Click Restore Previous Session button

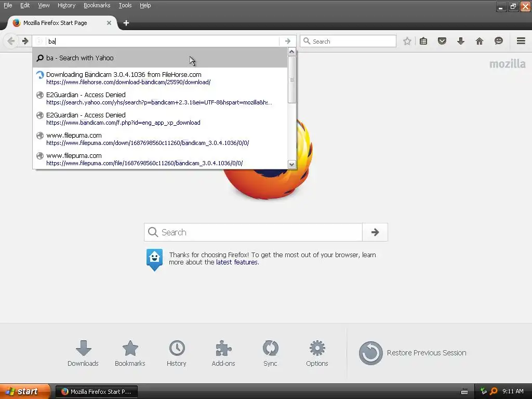413,353
